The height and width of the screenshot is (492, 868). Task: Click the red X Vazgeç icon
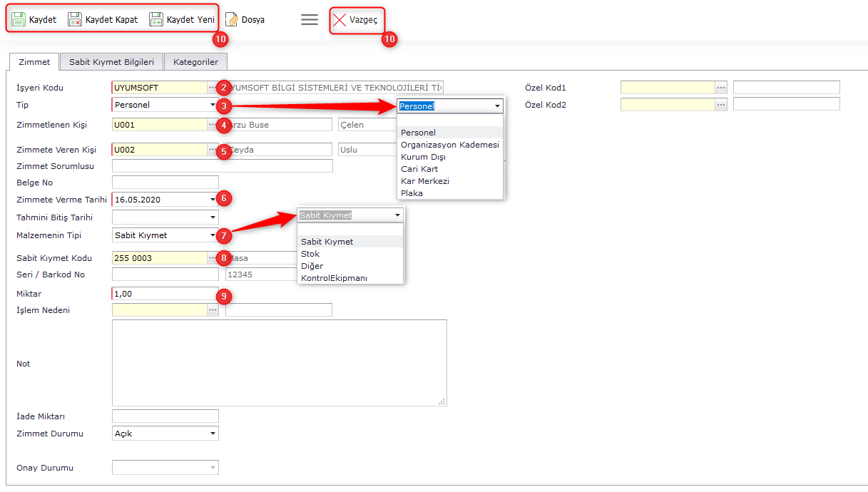pos(340,20)
